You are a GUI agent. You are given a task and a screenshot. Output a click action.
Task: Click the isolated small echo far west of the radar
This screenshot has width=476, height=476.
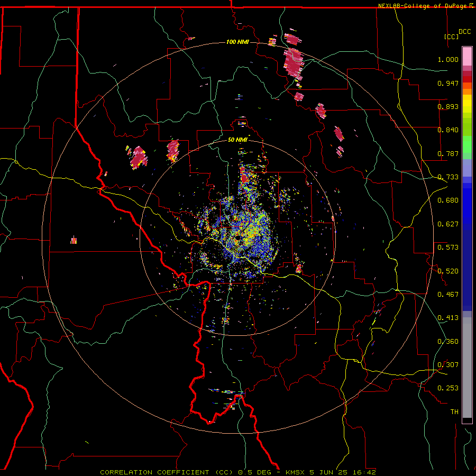coord(74,240)
